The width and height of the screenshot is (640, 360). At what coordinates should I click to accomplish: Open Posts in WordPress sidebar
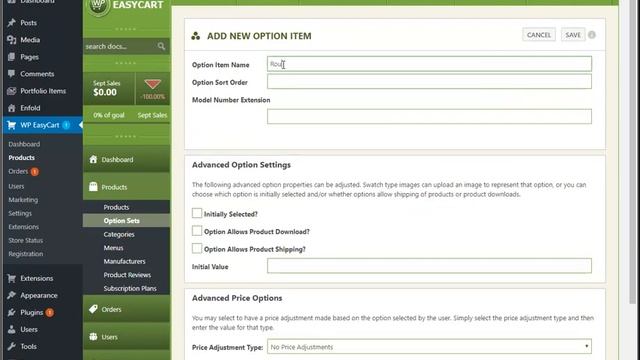coord(28,23)
